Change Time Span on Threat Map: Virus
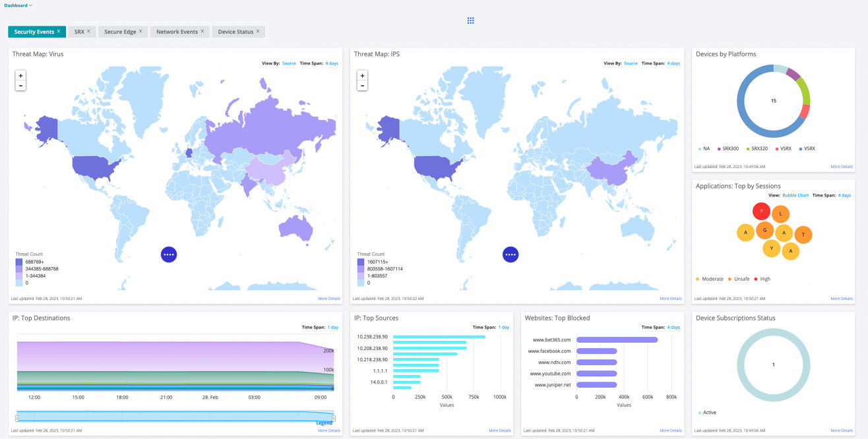 (x=331, y=63)
